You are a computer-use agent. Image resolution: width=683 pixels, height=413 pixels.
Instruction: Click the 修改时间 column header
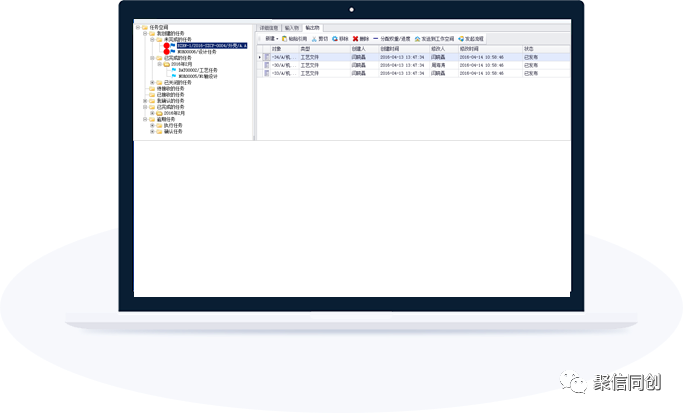pos(490,49)
